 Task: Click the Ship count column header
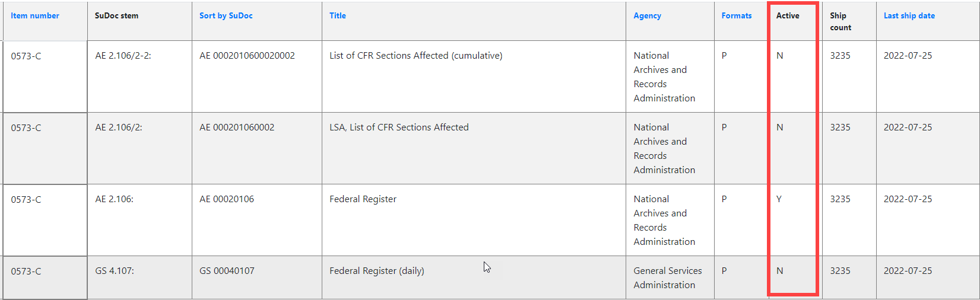840,21
